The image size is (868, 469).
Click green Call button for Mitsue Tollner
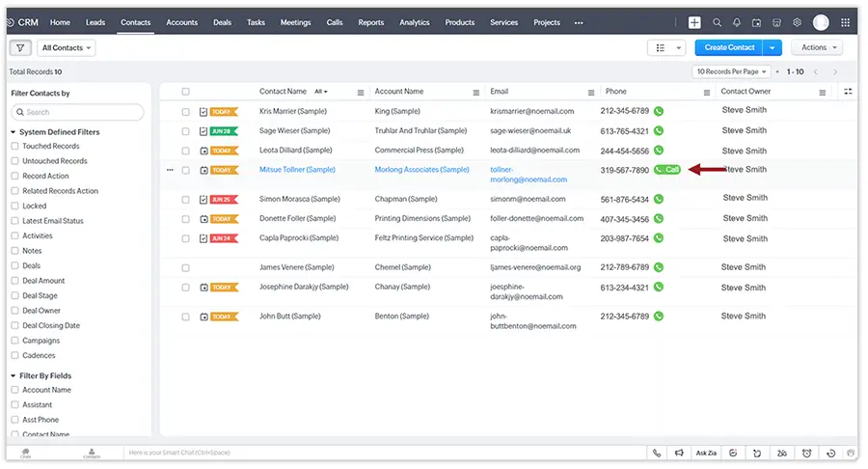coord(667,170)
